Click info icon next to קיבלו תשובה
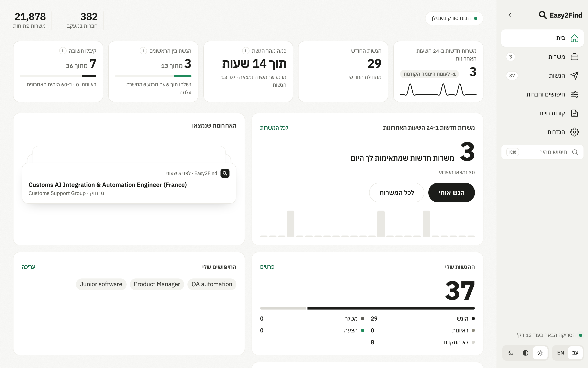This screenshot has width=588, height=368. [x=63, y=51]
